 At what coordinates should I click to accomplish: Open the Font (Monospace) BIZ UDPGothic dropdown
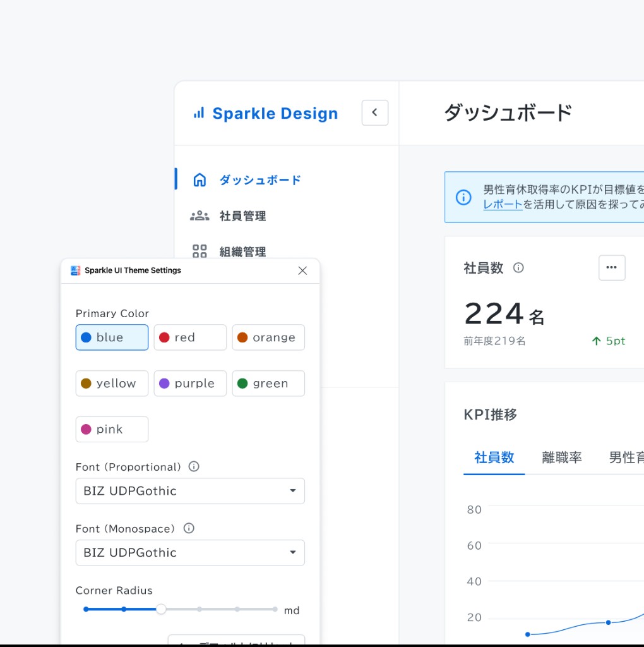190,552
